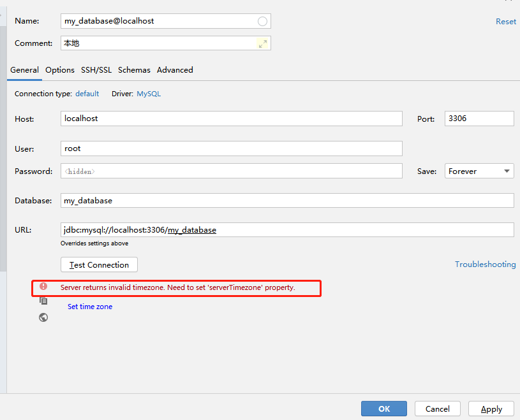Switch to the Options tab
This screenshot has height=420, width=520.
[x=60, y=70]
